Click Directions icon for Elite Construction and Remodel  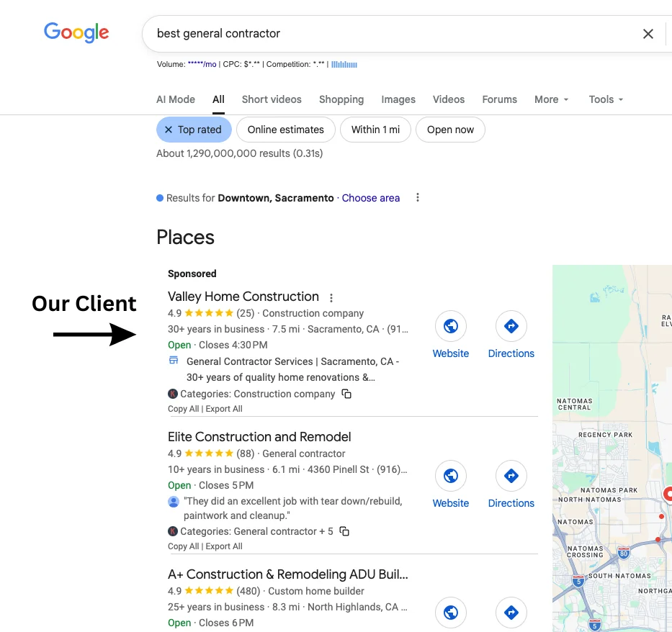[x=511, y=477]
